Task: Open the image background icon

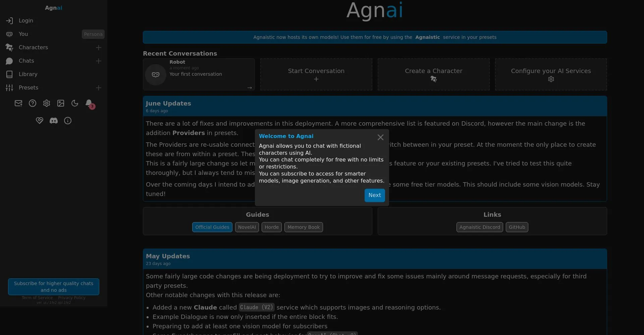Action: click(61, 104)
